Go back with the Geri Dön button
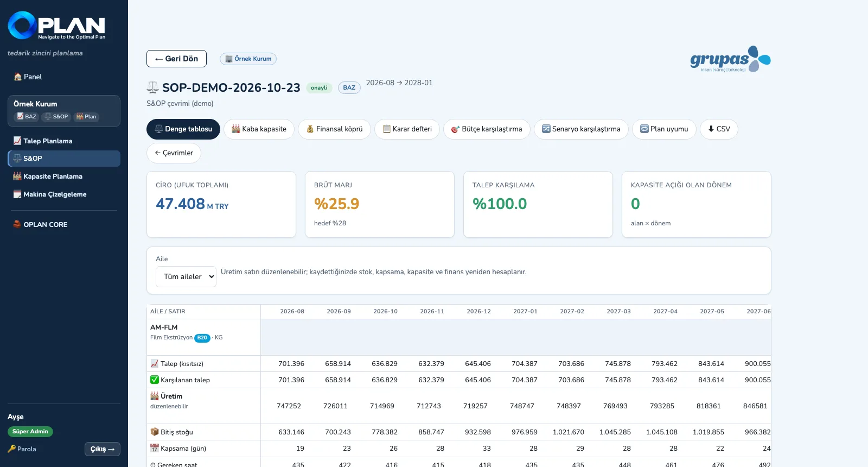 (x=176, y=59)
